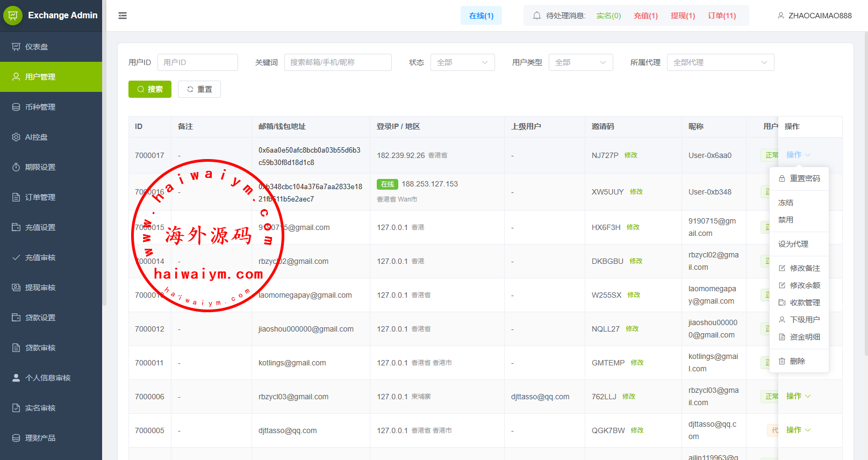868x460 pixels.
Task: Expand 操作 dropdown for user 7000006
Action: 798,396
